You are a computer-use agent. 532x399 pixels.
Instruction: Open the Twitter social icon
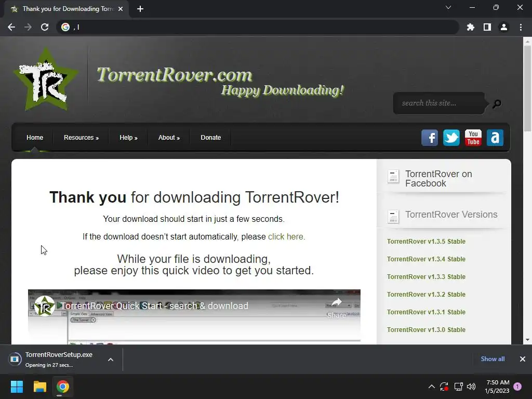click(451, 138)
